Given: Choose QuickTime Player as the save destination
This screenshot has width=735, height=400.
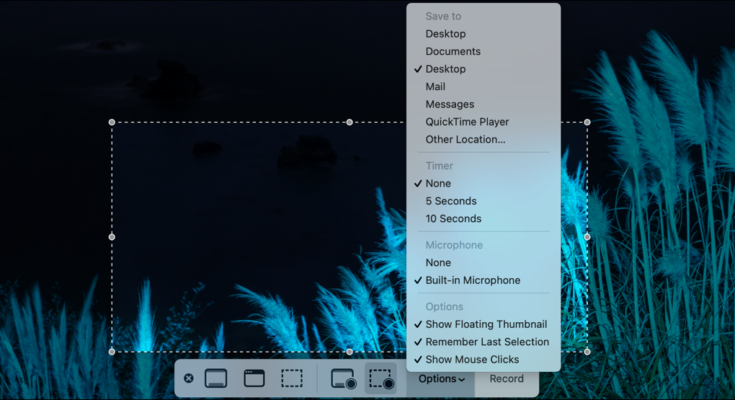Looking at the screenshot, I should [x=467, y=122].
